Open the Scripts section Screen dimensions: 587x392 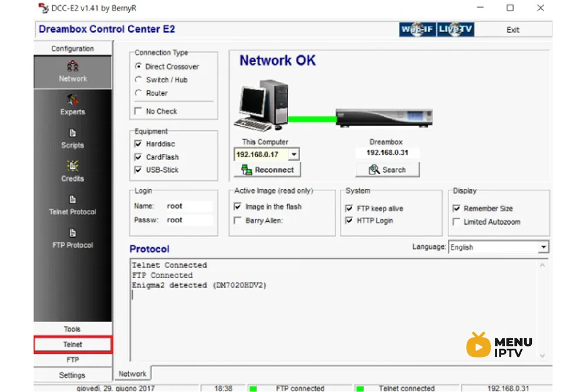pyautogui.click(x=73, y=139)
